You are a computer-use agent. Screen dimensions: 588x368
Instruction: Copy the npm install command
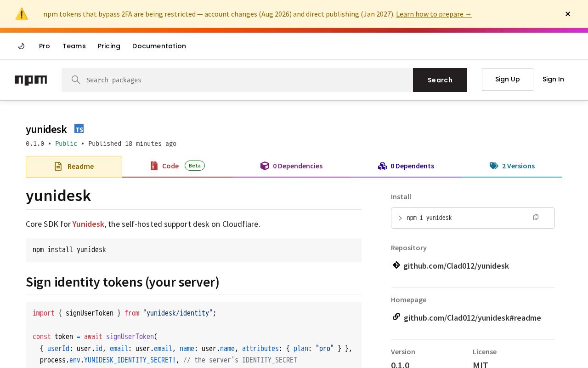point(536,217)
